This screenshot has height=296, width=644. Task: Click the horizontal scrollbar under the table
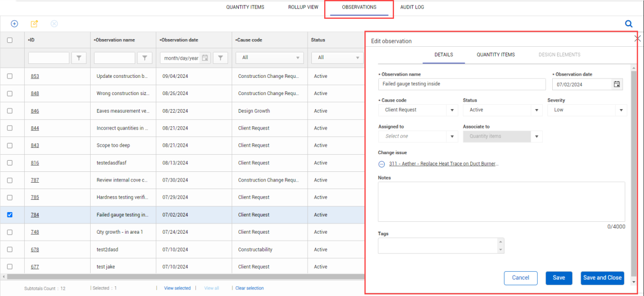[x=182, y=277]
